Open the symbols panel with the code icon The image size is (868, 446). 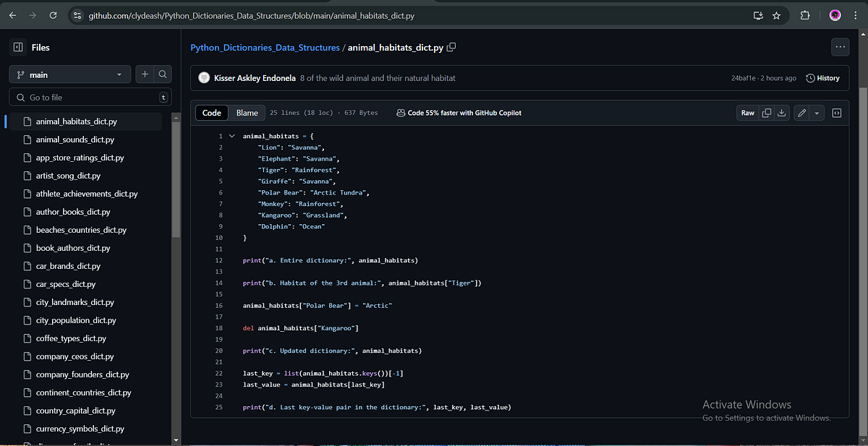click(x=837, y=113)
